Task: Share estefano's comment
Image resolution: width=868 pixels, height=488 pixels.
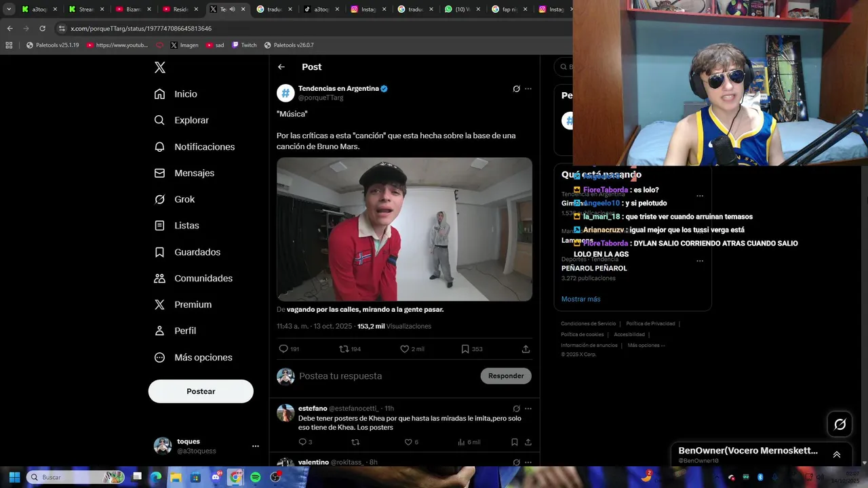Action: (528, 442)
